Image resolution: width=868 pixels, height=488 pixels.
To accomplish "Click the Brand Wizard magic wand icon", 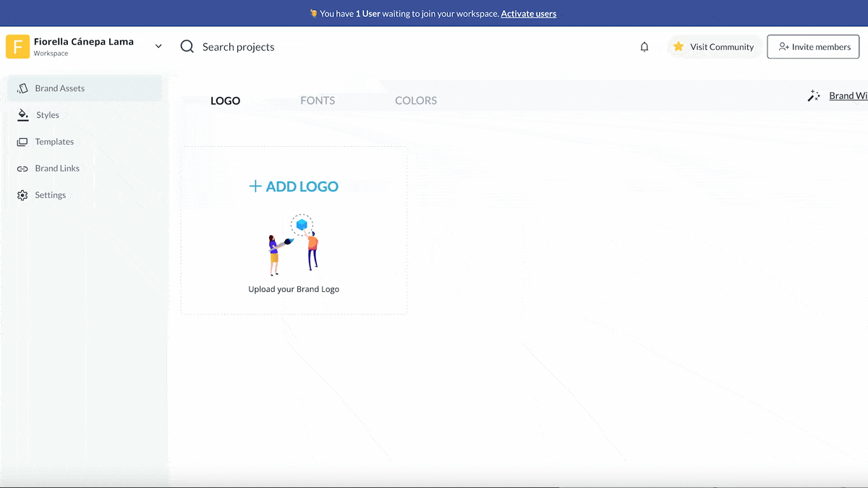I will click(x=814, y=95).
